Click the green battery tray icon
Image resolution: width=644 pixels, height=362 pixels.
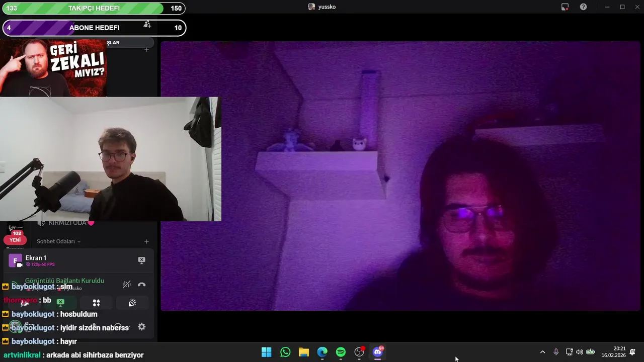tap(591, 352)
